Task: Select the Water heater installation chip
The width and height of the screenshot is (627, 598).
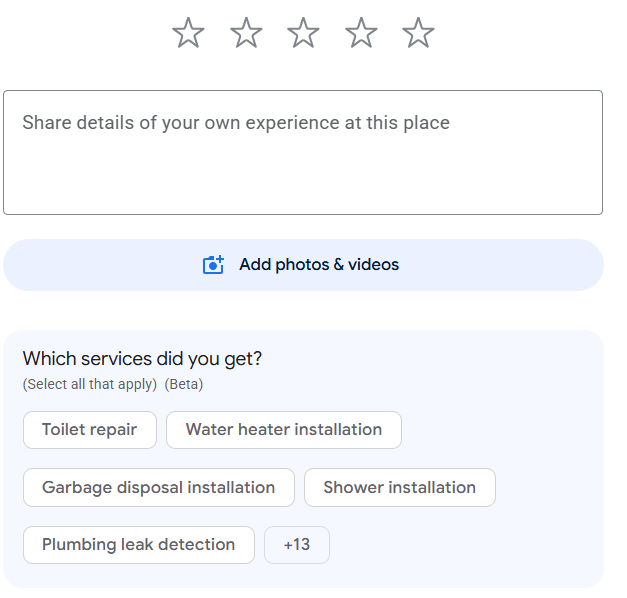Action: (284, 430)
